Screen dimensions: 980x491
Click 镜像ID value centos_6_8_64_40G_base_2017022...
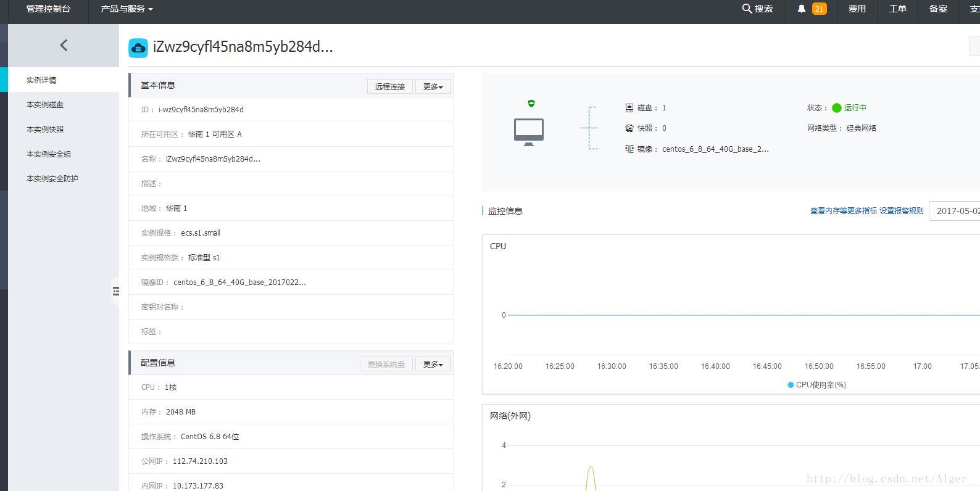coord(239,283)
